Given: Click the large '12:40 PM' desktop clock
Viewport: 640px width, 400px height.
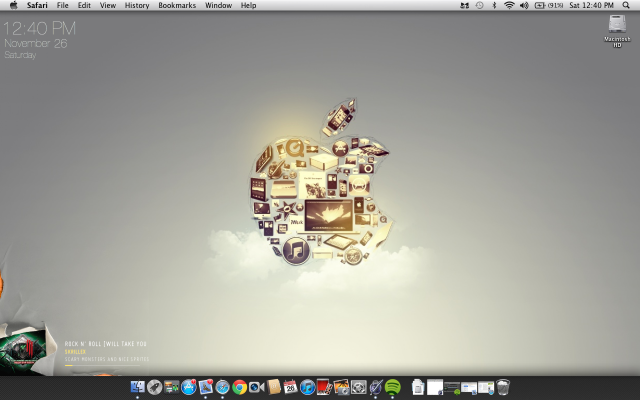Looking at the screenshot, I should tap(40, 29).
